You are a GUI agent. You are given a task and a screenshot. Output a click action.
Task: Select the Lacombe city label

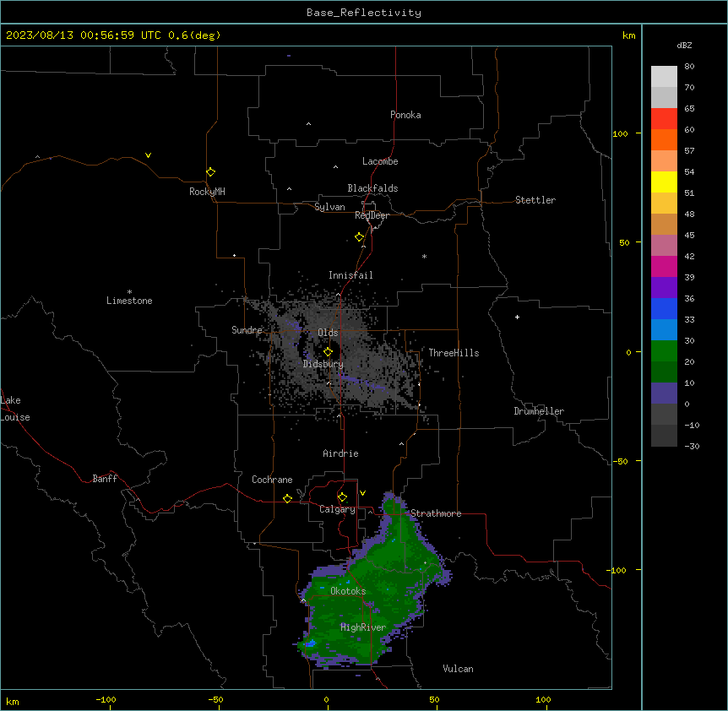pos(380,161)
